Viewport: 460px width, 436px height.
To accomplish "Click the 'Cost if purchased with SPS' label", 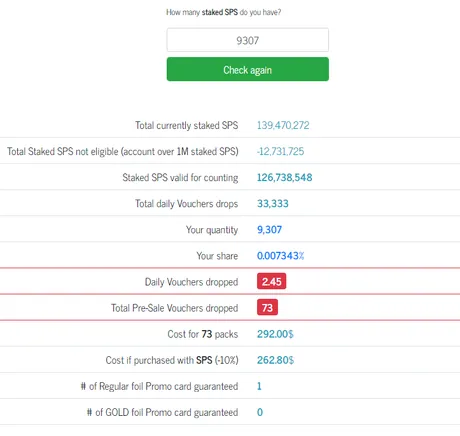I will point(172,360).
